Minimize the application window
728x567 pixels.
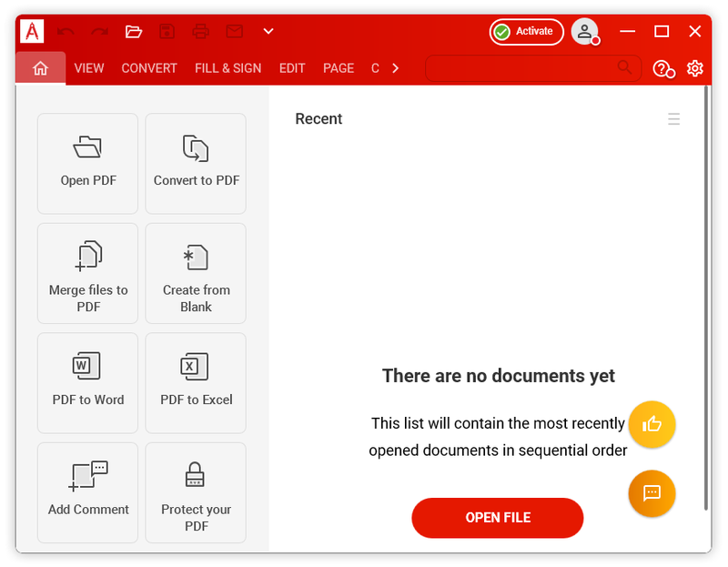[x=627, y=31]
